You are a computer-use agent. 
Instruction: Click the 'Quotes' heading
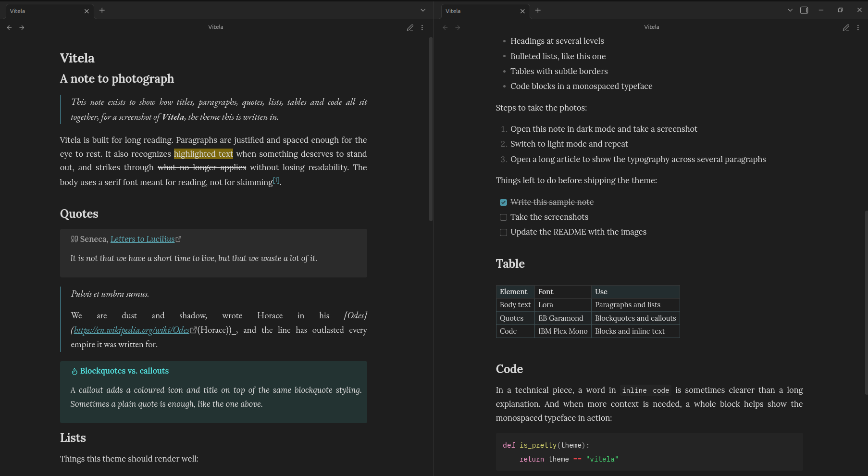tap(79, 214)
